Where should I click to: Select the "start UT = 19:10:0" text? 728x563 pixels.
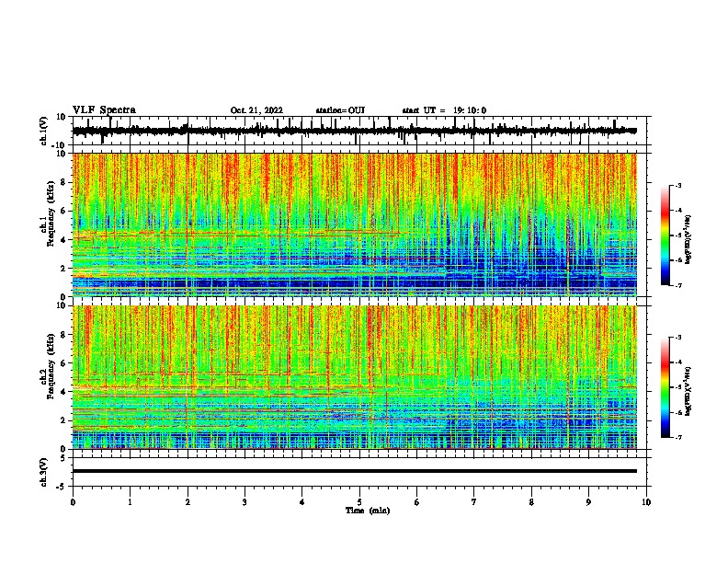[444, 110]
